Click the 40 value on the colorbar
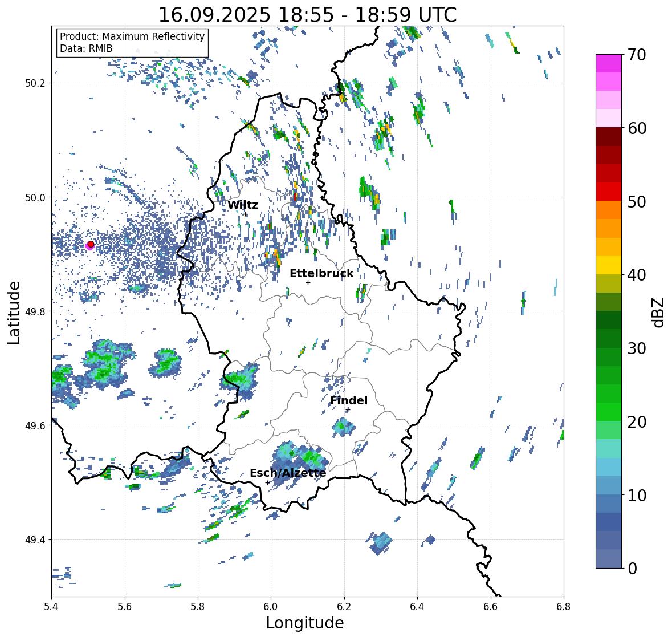Viewport: 672px width, 637px height. pos(636,275)
